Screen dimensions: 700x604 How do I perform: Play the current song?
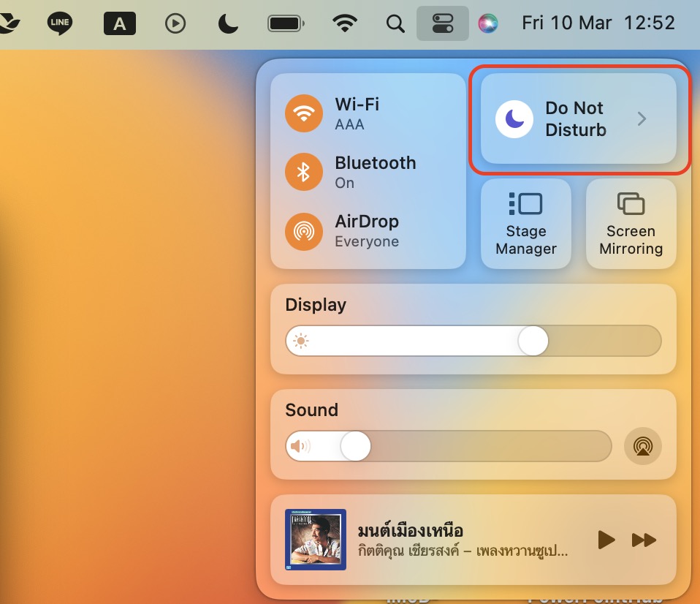tap(606, 540)
